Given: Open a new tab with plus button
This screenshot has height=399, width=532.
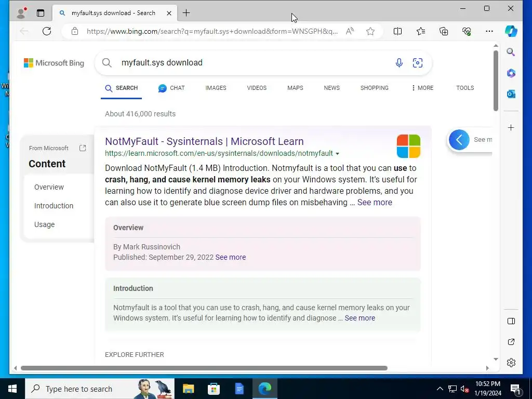Looking at the screenshot, I should pos(187,13).
